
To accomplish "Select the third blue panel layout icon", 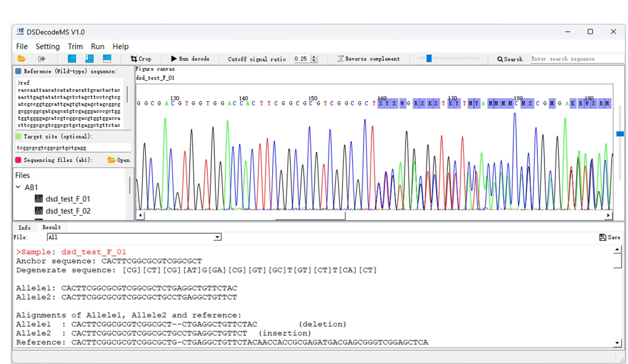I will click(x=107, y=58).
